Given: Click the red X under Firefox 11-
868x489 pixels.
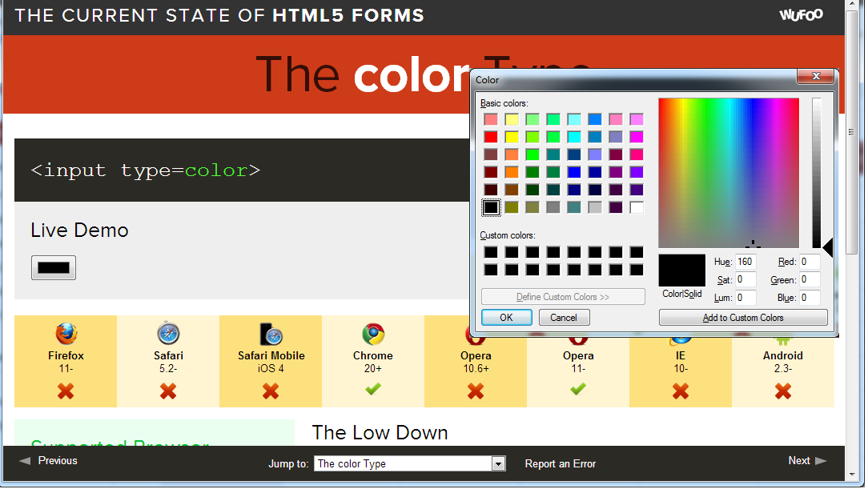Looking at the screenshot, I should (66, 391).
